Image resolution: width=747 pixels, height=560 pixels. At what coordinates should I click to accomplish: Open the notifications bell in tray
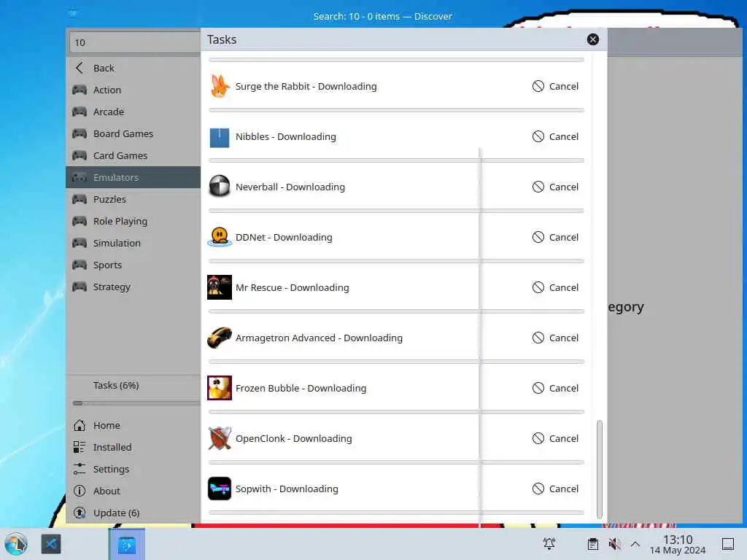[549, 544]
